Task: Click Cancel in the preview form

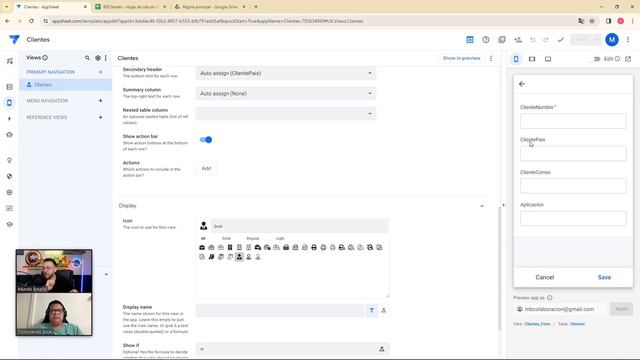Action: (x=544, y=278)
